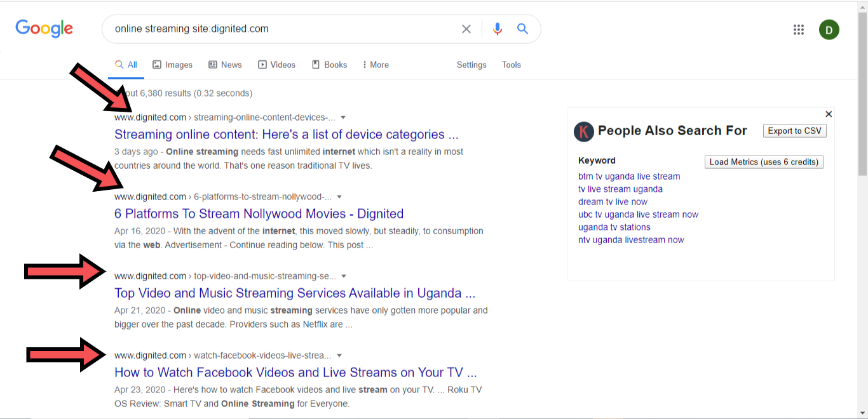Click the top-video-and-music-streaming-se breadcrumb URL

click(225, 276)
